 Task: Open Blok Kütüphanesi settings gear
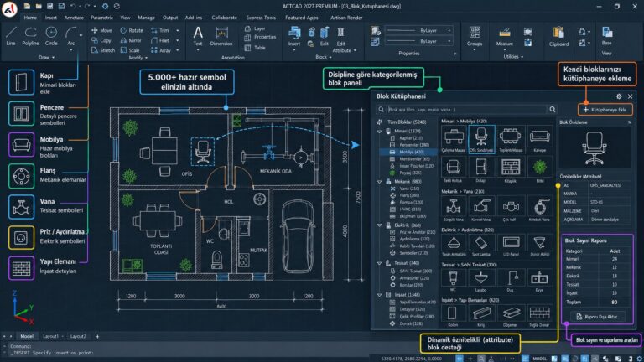tap(619, 96)
